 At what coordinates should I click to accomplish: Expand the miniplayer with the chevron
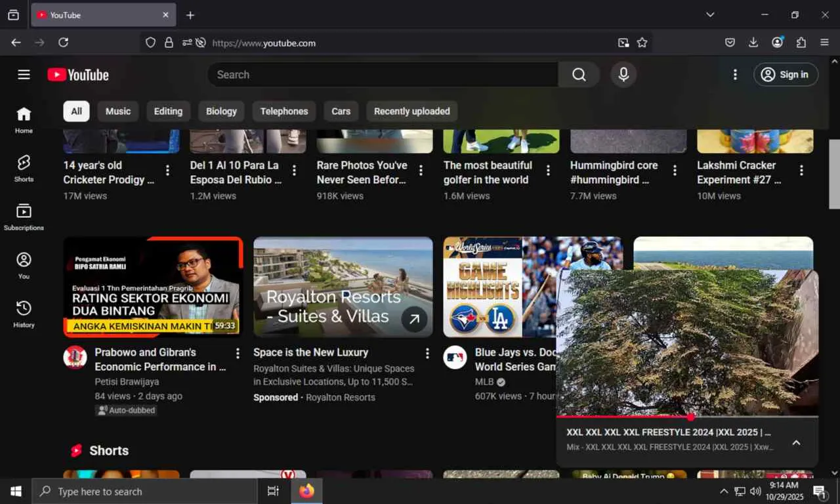click(796, 443)
